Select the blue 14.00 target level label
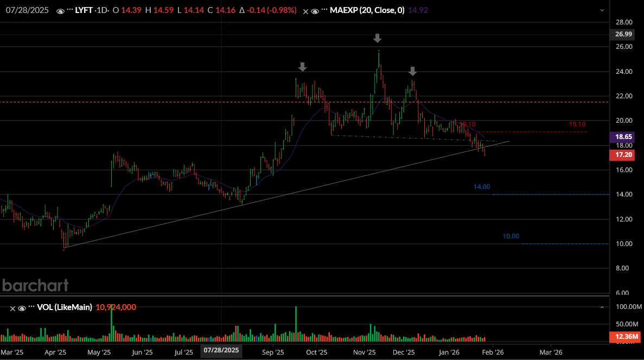 tap(482, 187)
